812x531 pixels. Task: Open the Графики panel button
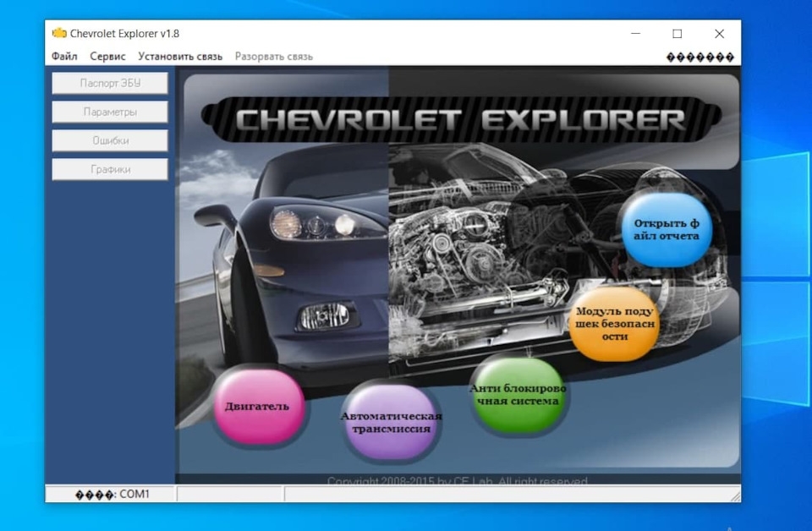(x=110, y=169)
